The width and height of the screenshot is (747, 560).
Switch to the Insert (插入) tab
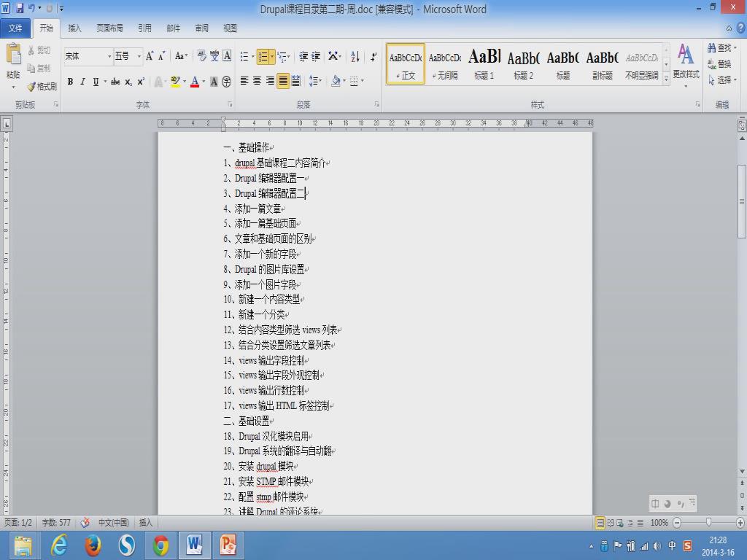point(75,28)
